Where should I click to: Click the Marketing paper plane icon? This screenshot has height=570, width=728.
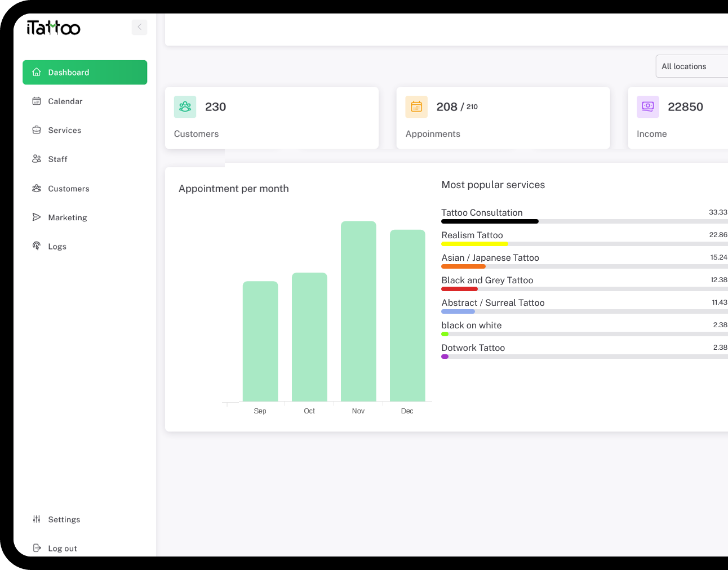click(x=37, y=217)
